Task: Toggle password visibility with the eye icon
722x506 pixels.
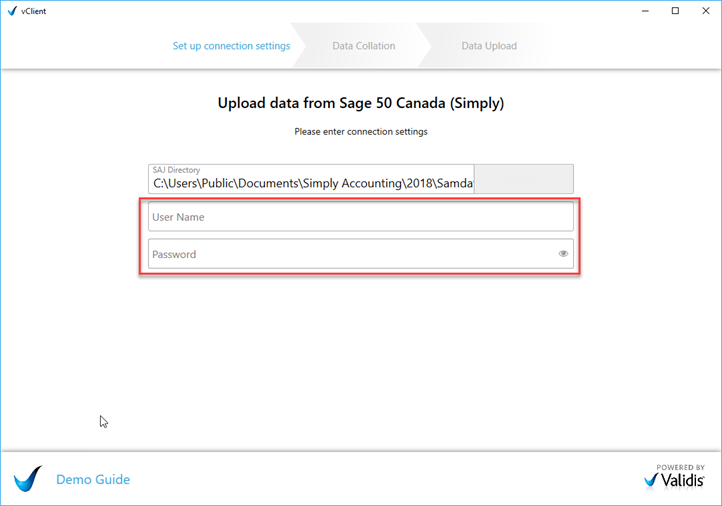Action: pyautogui.click(x=563, y=254)
